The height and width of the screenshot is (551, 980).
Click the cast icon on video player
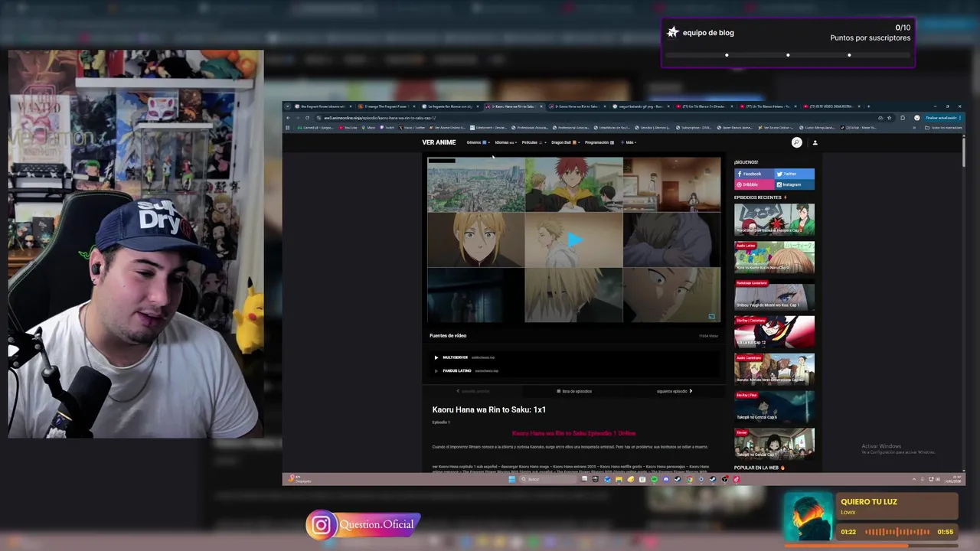(x=711, y=316)
